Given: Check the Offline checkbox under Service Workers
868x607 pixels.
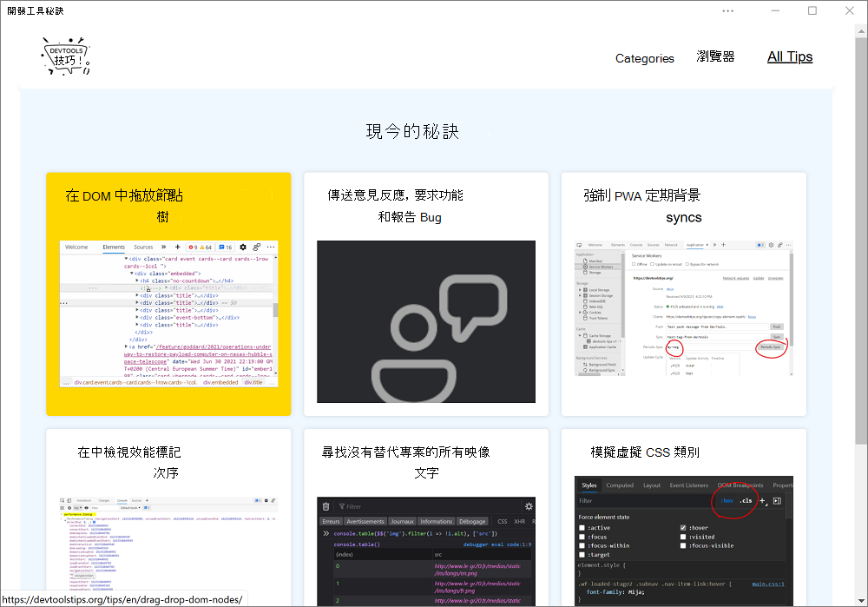Looking at the screenshot, I should tap(634, 264).
